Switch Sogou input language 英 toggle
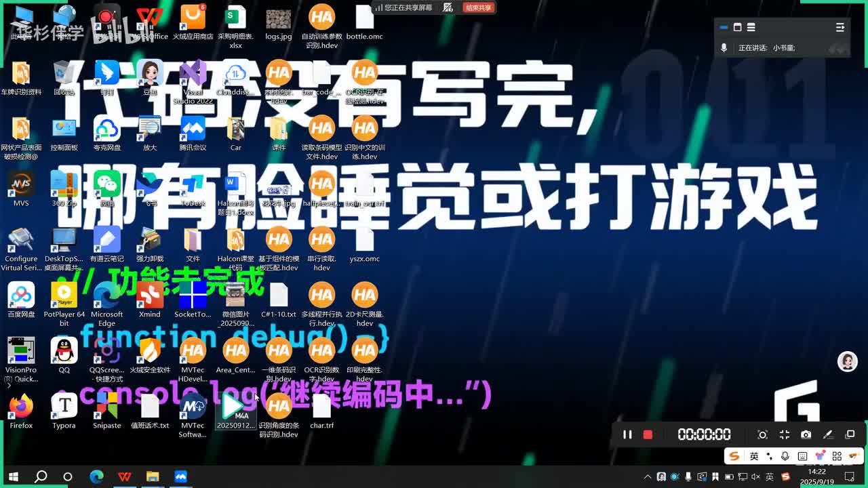The width and height of the screenshot is (868, 488). (x=753, y=456)
